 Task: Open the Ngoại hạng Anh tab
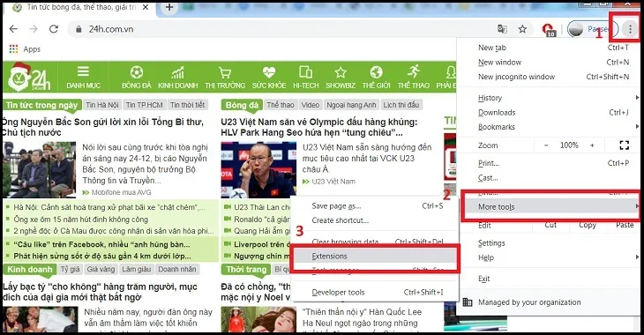click(x=351, y=105)
